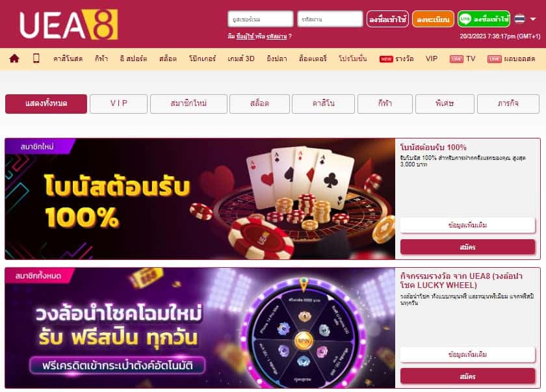
Task: Select the กีฬา promotion filter tab
Action: click(x=385, y=104)
